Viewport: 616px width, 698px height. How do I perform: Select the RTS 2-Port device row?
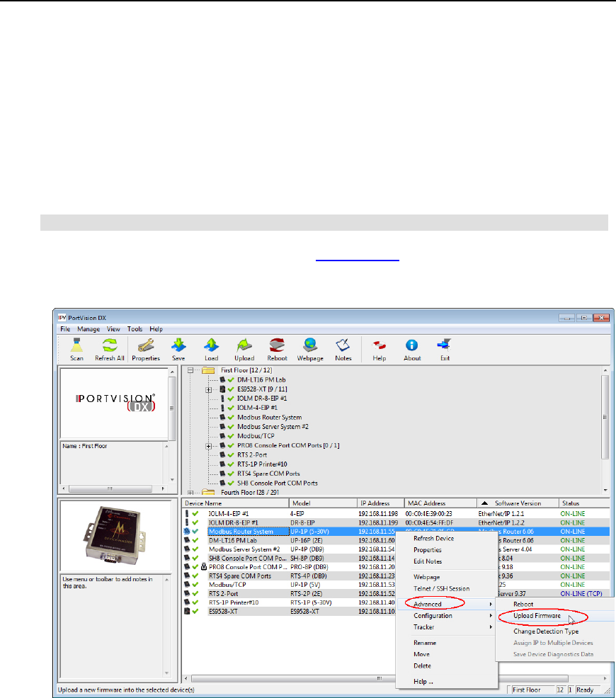coord(290,594)
